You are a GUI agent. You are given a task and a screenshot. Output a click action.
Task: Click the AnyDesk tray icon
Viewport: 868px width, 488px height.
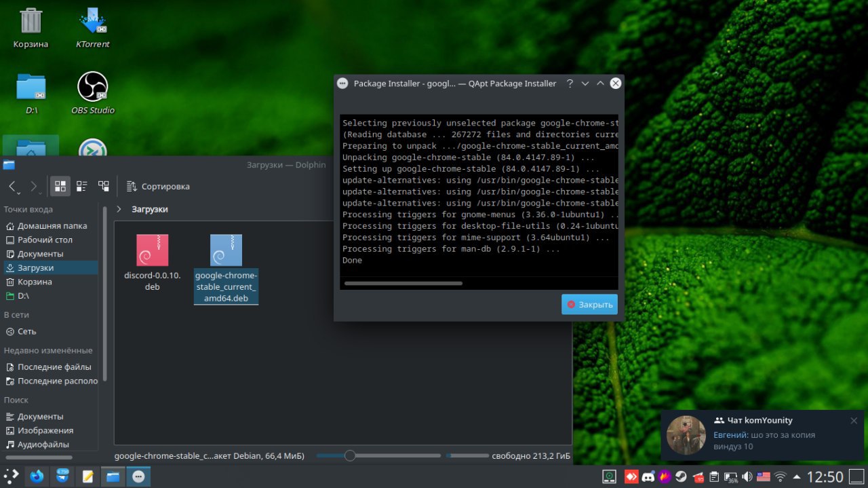pos(631,477)
